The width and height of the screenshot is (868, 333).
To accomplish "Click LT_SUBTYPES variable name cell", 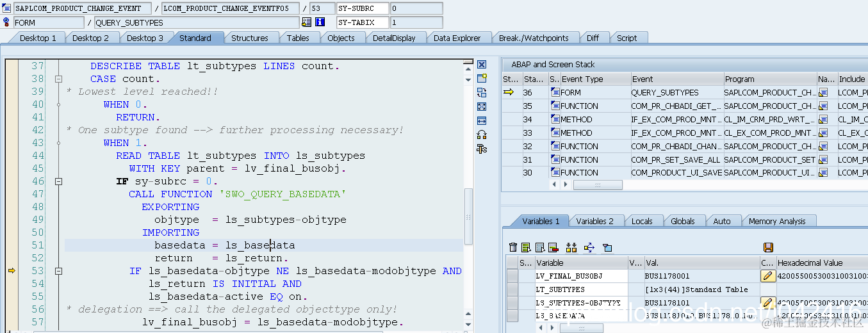I will pos(580,289).
